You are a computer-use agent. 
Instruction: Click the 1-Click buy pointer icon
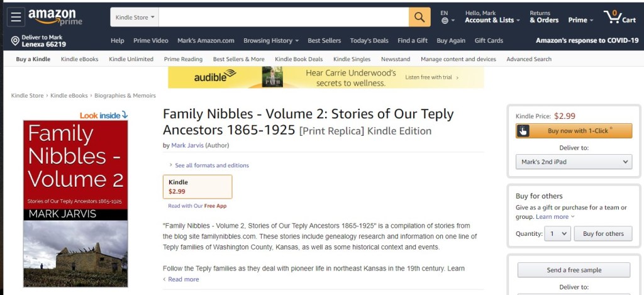[523, 131]
